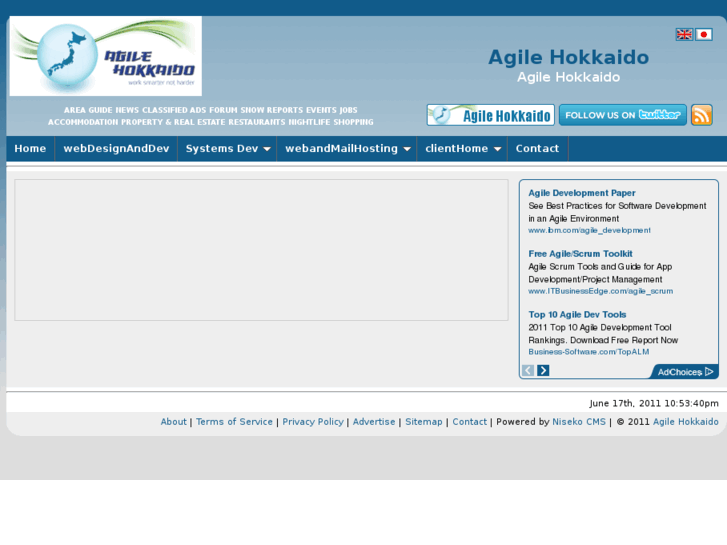This screenshot has width=727, height=545.
Task: Click 2011 Top 10 Agile rankings description
Action: pos(603,333)
